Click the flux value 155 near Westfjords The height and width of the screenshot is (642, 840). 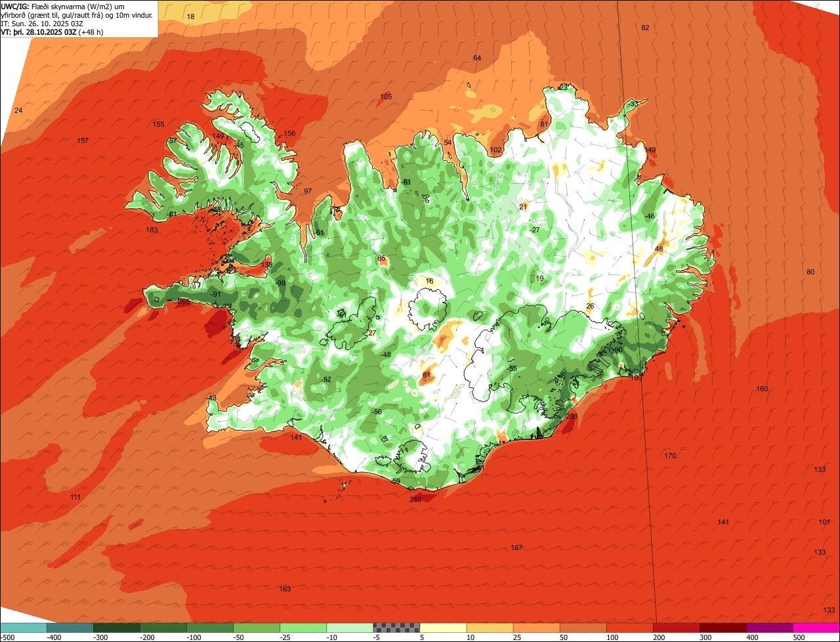coord(158,125)
